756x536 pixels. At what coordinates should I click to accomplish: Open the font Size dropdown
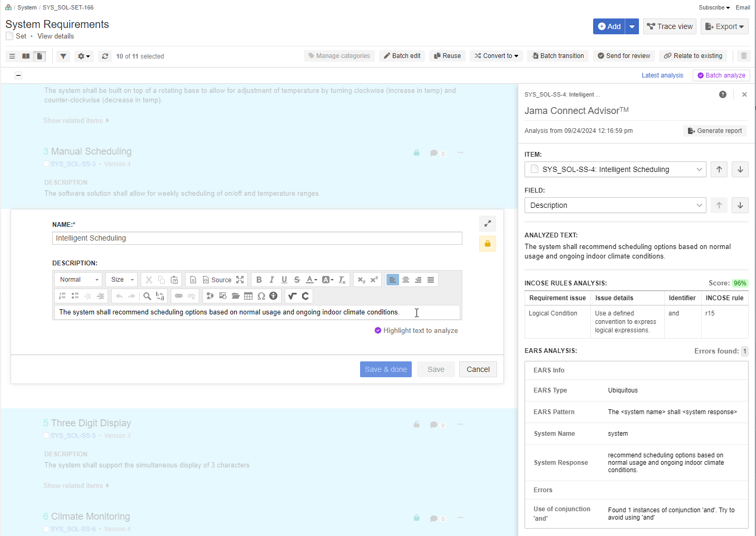122,280
